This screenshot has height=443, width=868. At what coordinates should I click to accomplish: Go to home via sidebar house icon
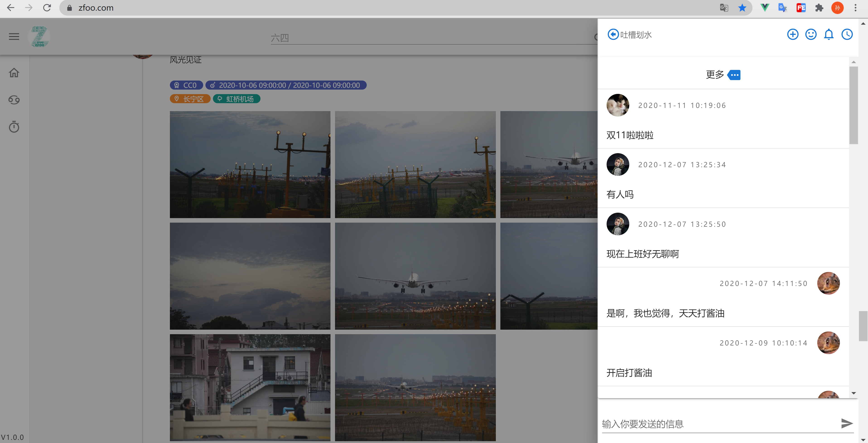click(14, 73)
